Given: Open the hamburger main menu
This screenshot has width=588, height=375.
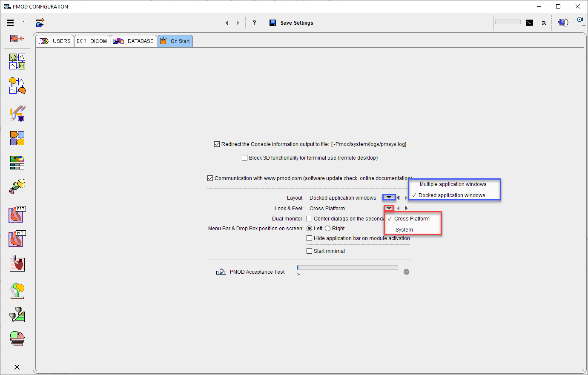Looking at the screenshot, I should [11, 23].
